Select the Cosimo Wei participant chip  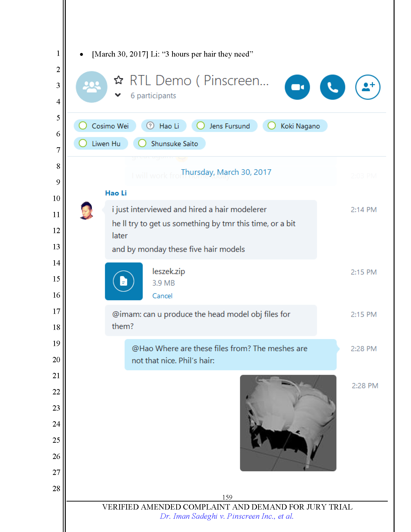point(105,126)
